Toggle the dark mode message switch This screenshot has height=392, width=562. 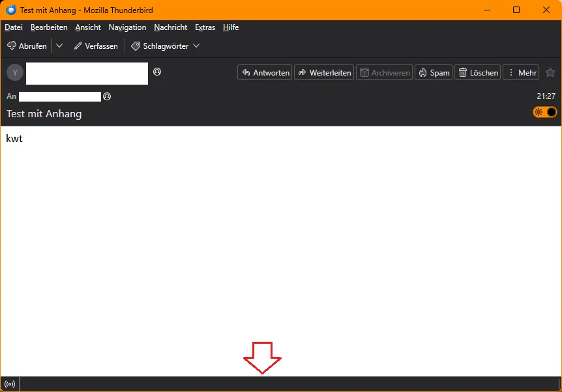545,112
